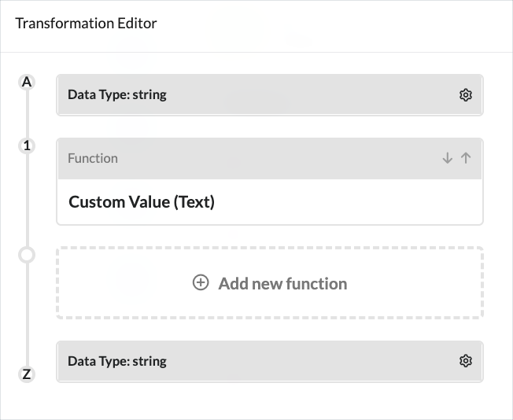Click the bottom Data Type: string label
This screenshot has height=420, width=513.
[x=117, y=362]
